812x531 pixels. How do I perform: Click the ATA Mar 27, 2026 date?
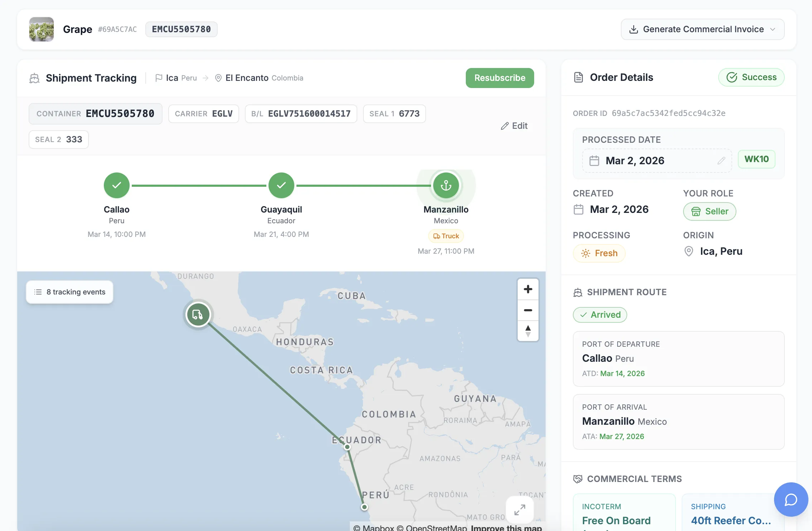click(622, 437)
